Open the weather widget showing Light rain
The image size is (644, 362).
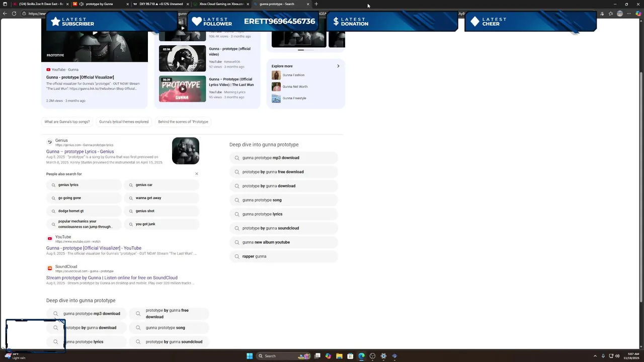tap(15, 356)
